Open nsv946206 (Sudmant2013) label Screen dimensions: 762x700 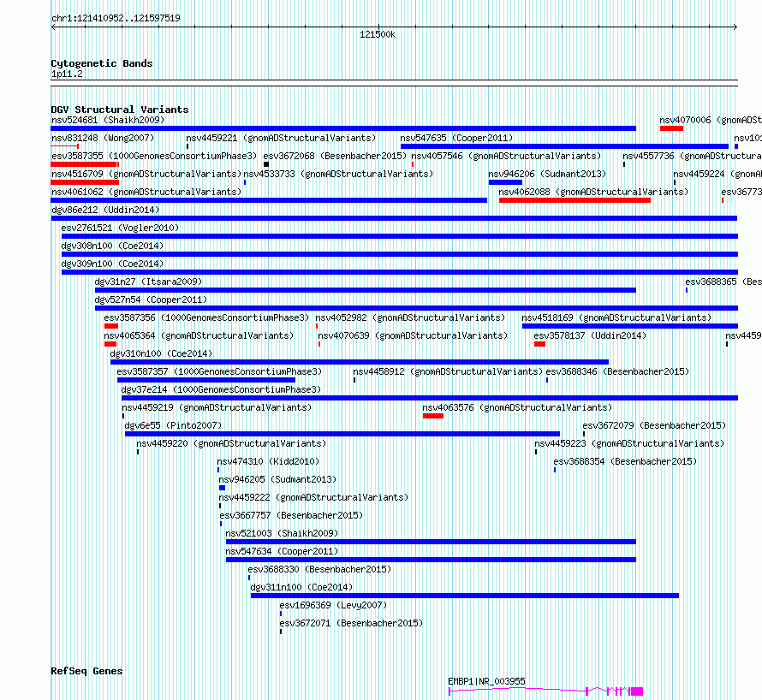pyautogui.click(x=547, y=174)
